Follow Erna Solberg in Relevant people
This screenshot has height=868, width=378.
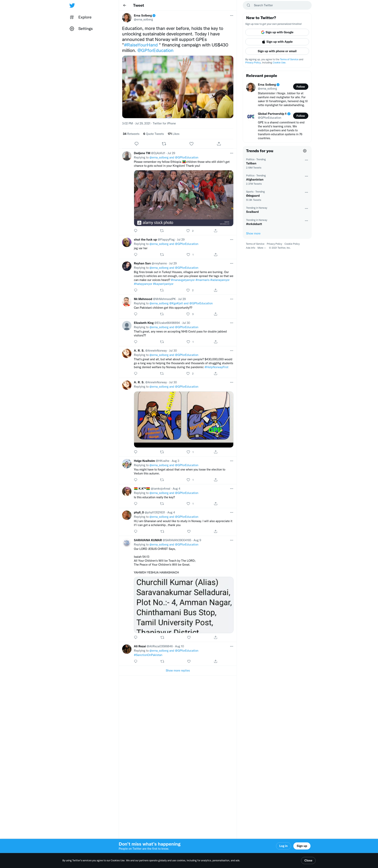pyautogui.click(x=300, y=87)
